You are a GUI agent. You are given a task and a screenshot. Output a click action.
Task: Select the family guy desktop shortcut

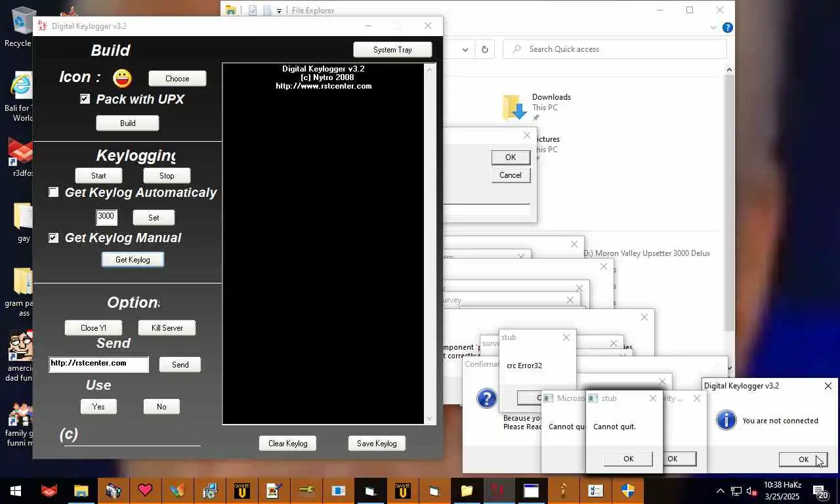coord(22,424)
